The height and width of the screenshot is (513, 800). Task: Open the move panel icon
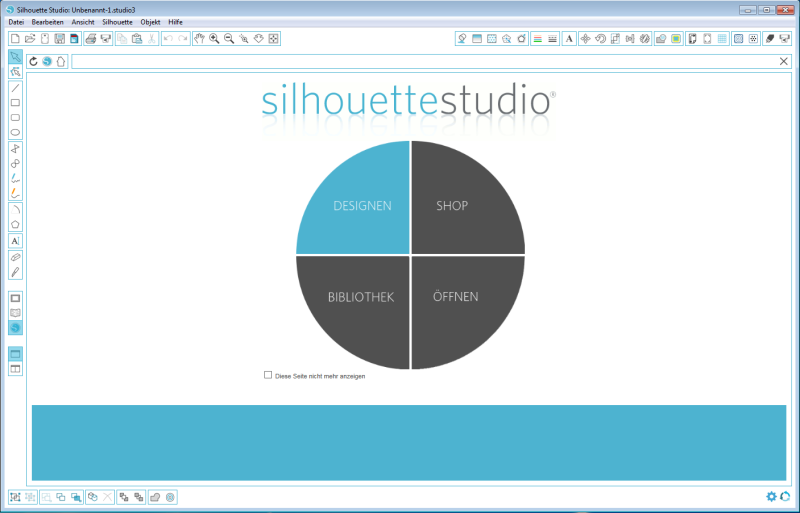pyautogui.click(x=586, y=39)
